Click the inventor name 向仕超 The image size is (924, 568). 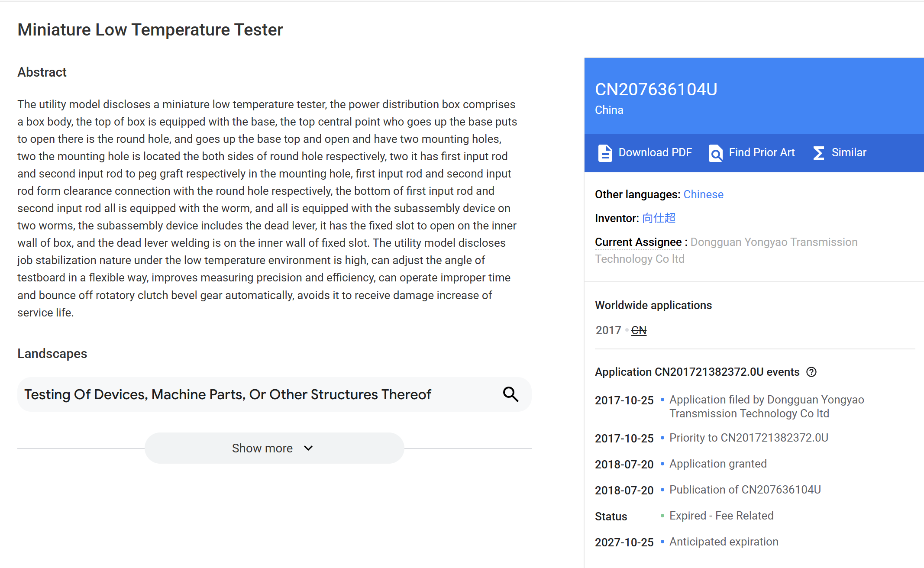point(659,218)
